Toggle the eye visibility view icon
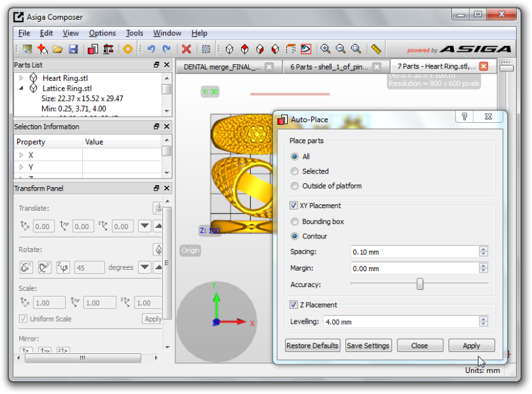The height and width of the screenshot is (394, 532). 305,49
